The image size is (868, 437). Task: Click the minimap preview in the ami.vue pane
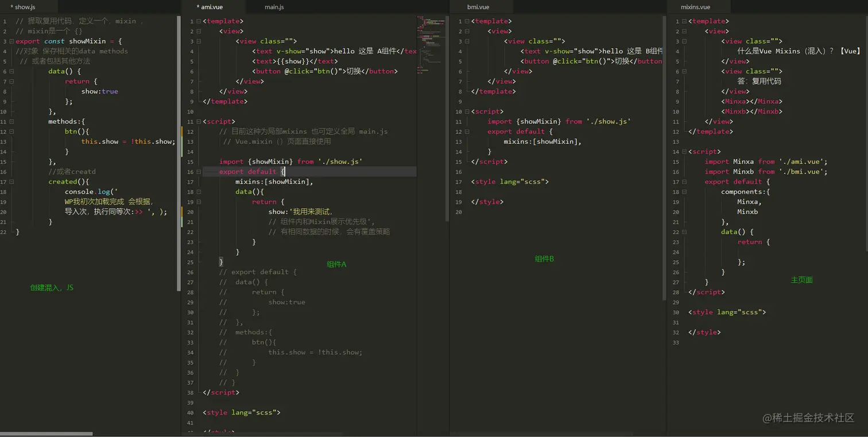pos(432,44)
